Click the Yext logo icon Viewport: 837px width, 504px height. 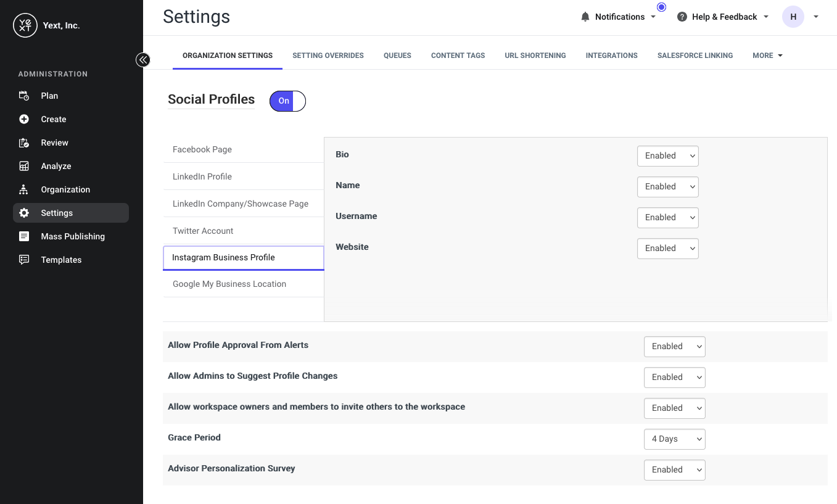point(25,25)
